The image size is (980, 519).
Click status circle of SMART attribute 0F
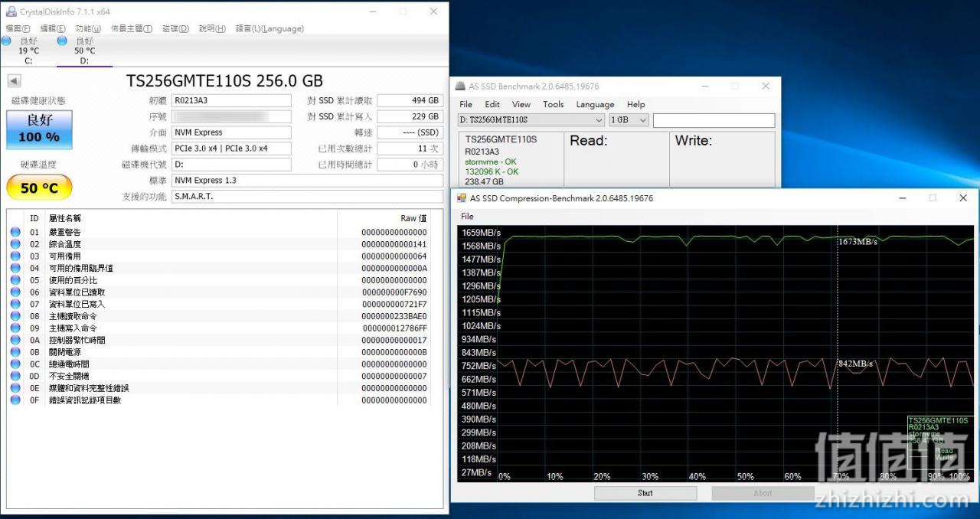(15, 400)
